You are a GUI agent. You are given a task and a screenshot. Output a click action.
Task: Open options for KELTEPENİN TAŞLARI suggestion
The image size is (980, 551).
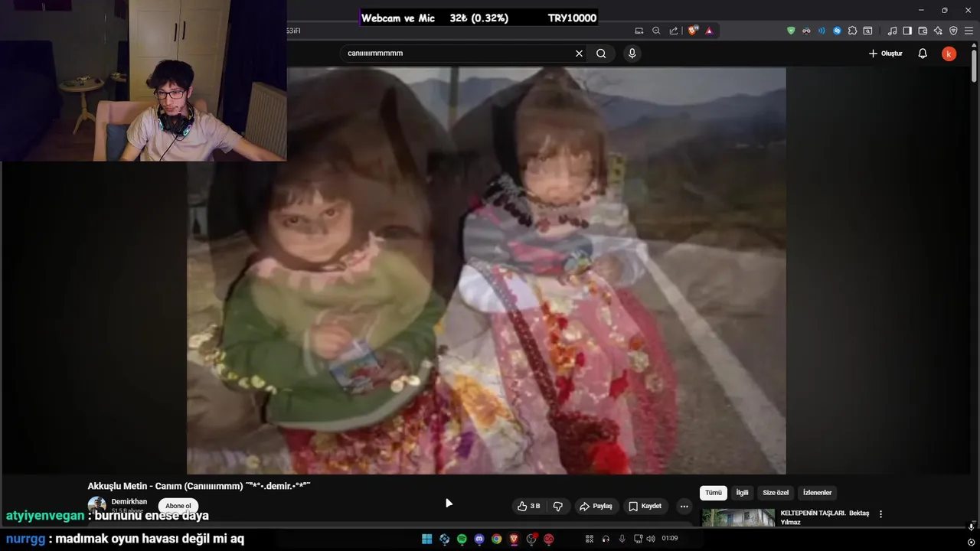[x=880, y=514]
